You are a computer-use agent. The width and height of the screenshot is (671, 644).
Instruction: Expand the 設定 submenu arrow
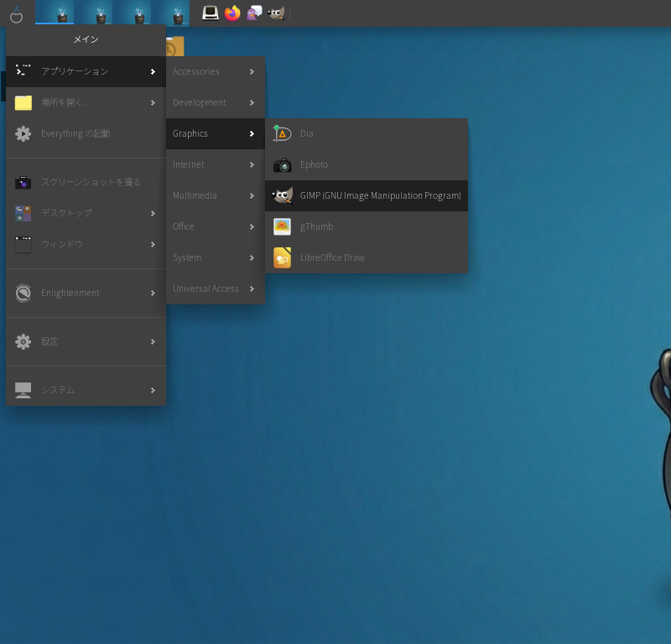click(153, 341)
